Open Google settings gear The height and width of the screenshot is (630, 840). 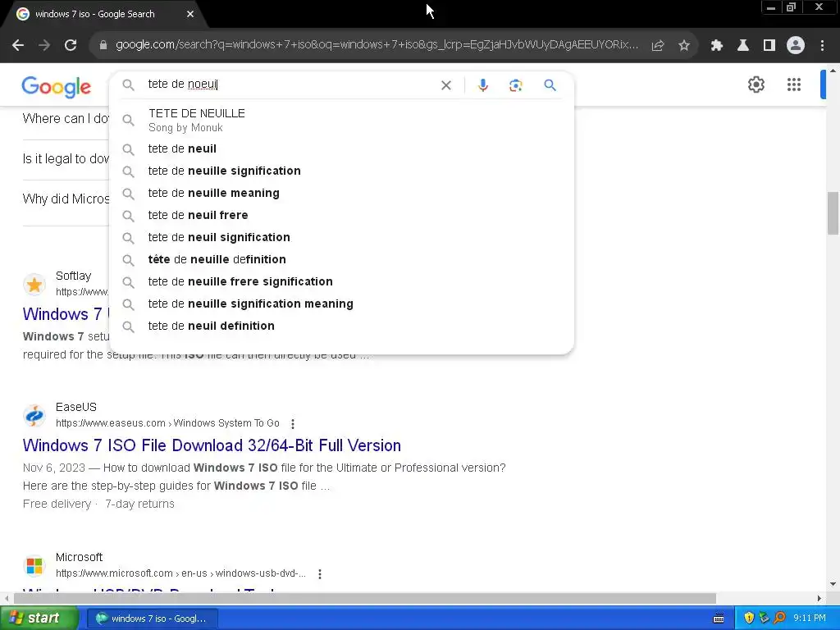coord(756,84)
